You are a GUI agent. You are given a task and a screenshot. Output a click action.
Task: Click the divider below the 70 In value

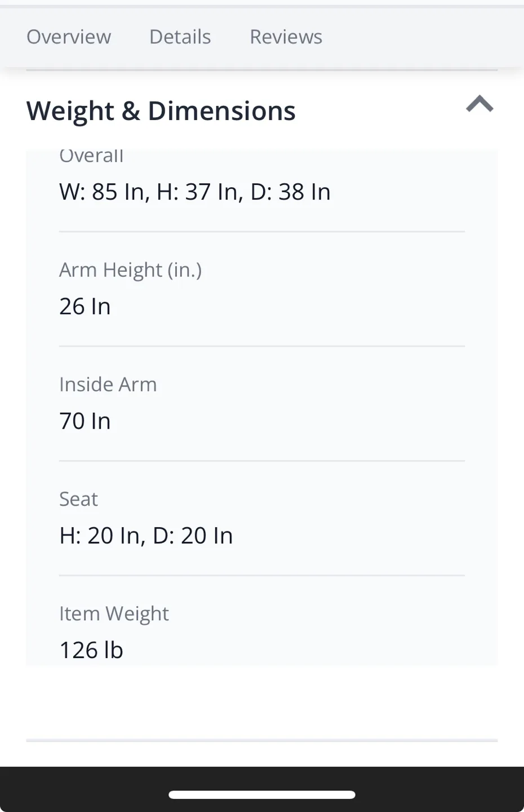coord(262,461)
